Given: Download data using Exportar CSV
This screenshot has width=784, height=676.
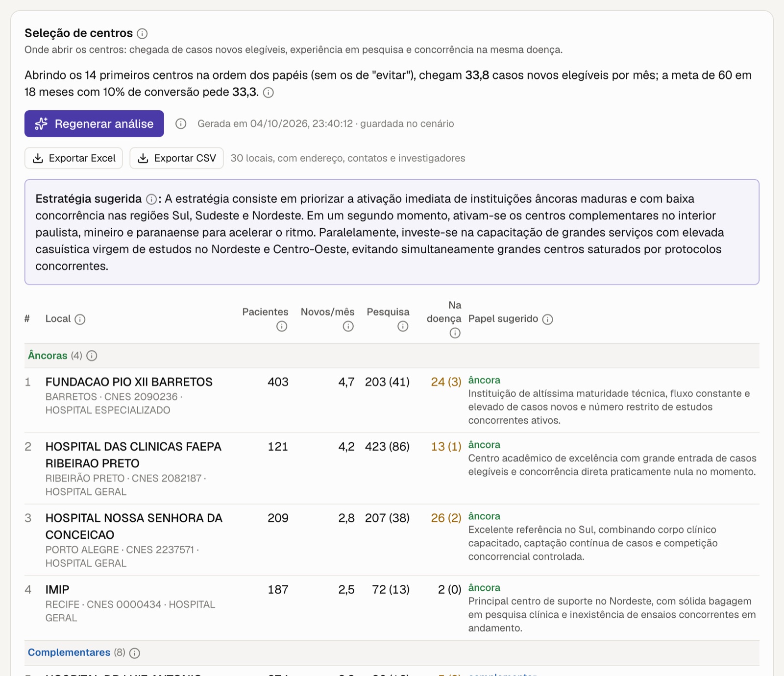Looking at the screenshot, I should [176, 158].
